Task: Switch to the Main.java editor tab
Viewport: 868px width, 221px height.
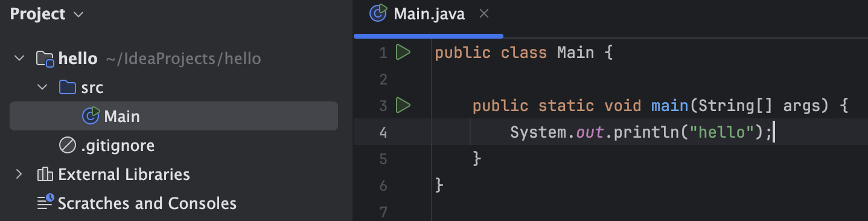Action: tap(429, 14)
